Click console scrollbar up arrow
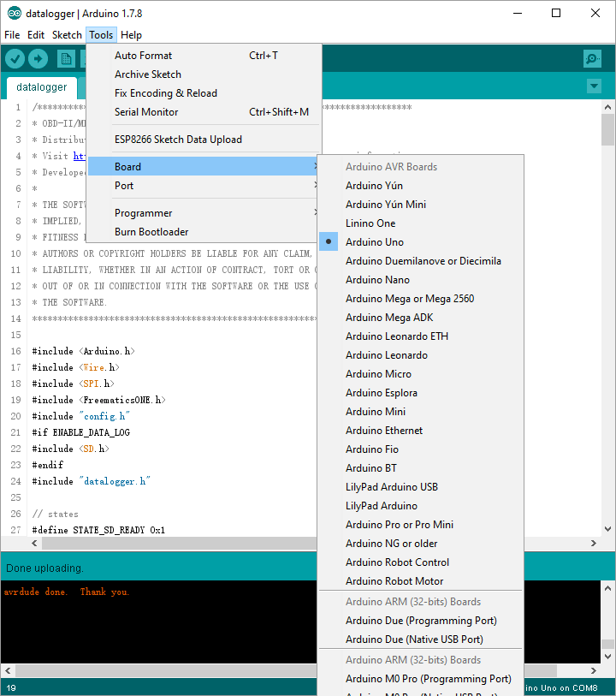This screenshot has height=696, width=616. click(x=607, y=588)
